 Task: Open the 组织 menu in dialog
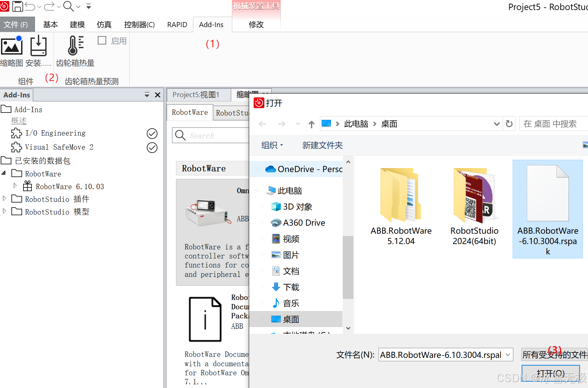point(272,145)
